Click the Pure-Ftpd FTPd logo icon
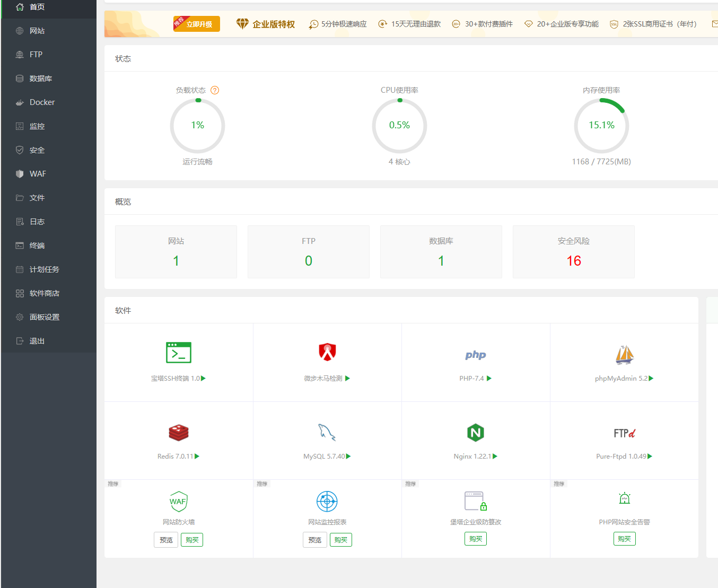 click(625, 433)
